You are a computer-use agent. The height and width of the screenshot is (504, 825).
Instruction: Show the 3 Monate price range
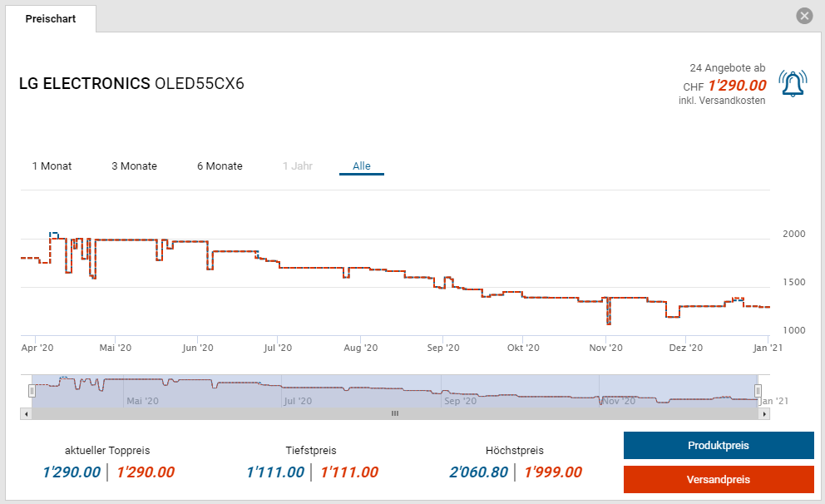pyautogui.click(x=134, y=166)
